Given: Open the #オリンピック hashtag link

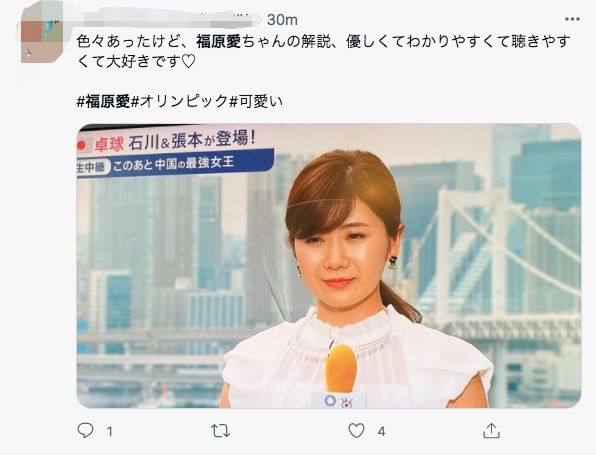Looking at the screenshot, I should click(x=179, y=101).
